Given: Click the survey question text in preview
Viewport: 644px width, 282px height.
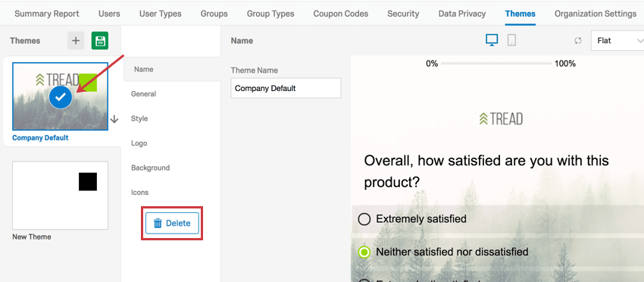Looking at the screenshot, I should coord(486,171).
